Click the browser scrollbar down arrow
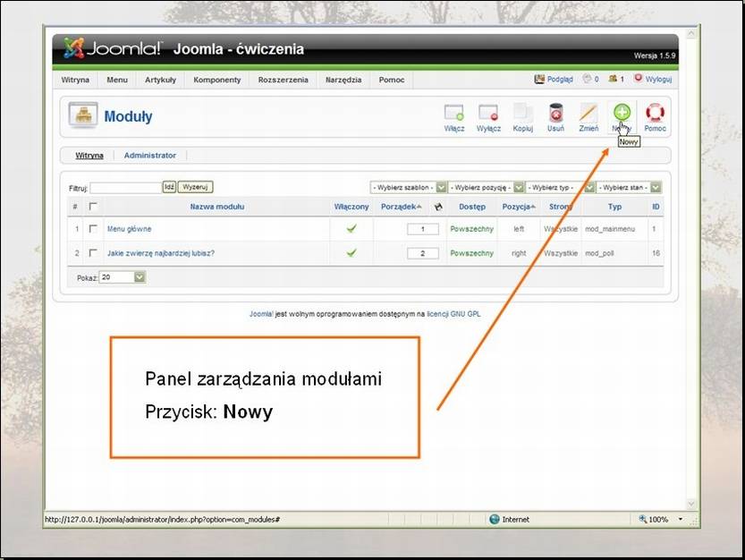 [691, 504]
